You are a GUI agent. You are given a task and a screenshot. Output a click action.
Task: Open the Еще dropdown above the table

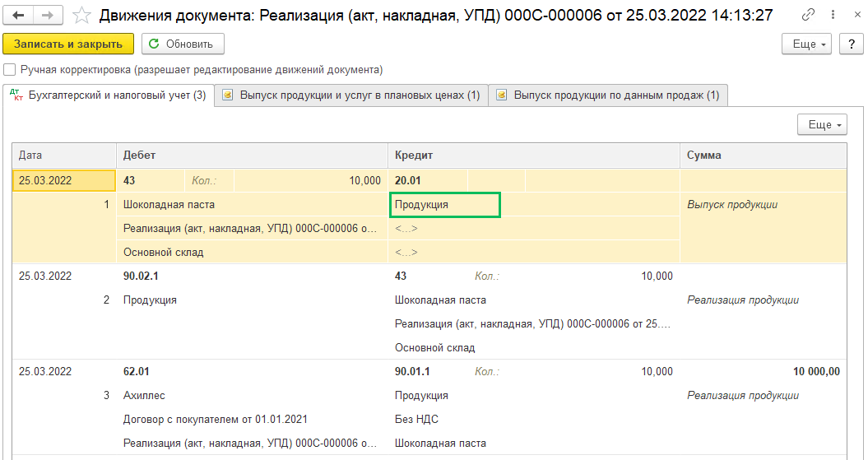tap(822, 125)
